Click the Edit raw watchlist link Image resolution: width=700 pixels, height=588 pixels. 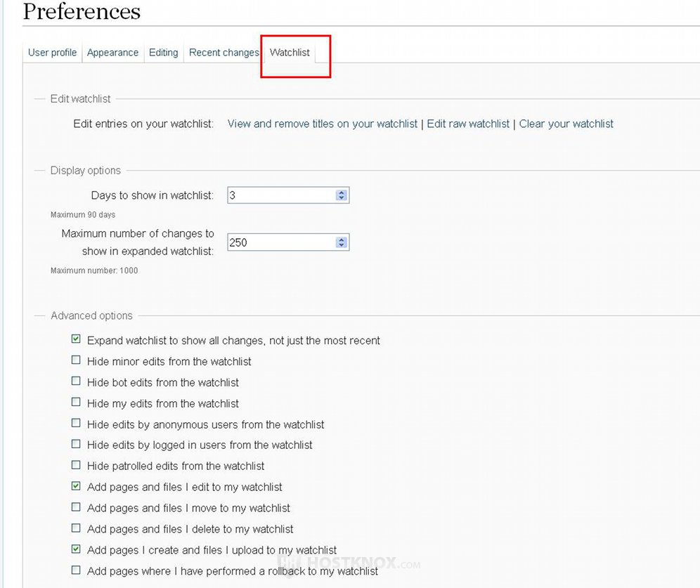pyautogui.click(x=468, y=124)
